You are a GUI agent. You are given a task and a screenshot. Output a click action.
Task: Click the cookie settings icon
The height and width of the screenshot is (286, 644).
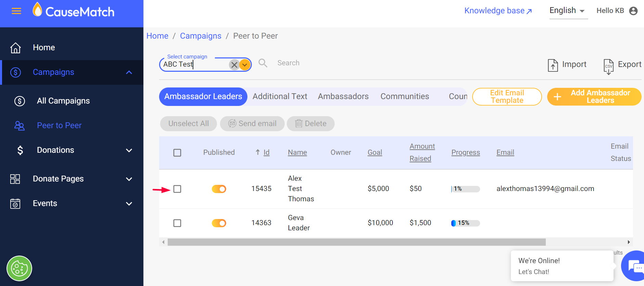(x=19, y=269)
